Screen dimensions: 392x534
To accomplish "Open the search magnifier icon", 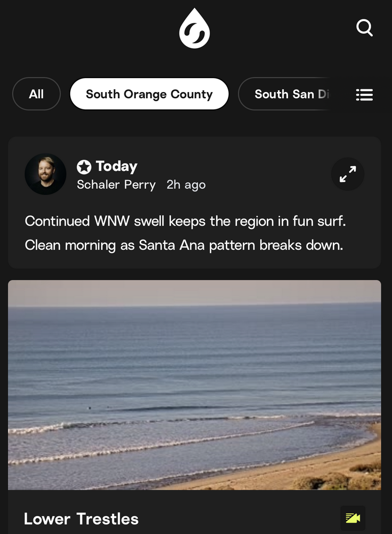I will coord(365,27).
